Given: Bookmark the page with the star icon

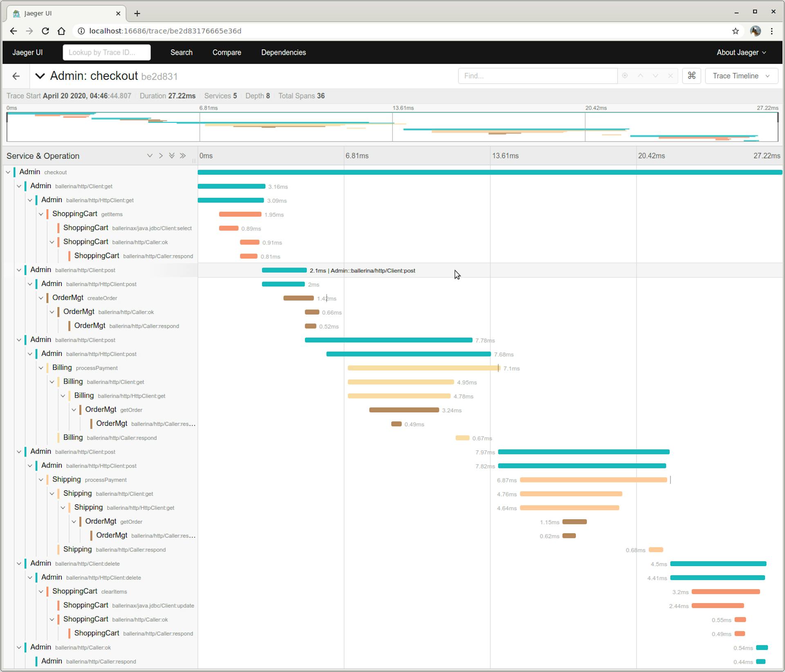Looking at the screenshot, I should (x=735, y=31).
